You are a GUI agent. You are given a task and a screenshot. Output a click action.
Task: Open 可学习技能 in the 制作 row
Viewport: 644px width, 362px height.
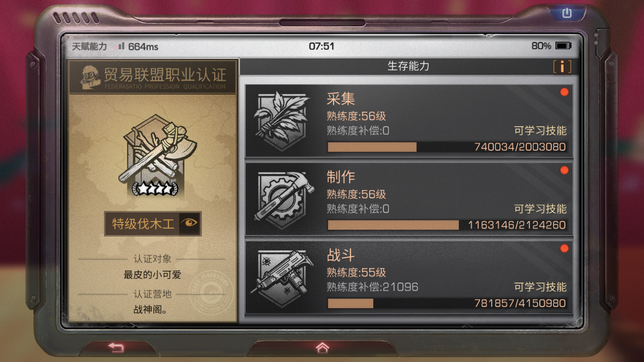click(540, 209)
